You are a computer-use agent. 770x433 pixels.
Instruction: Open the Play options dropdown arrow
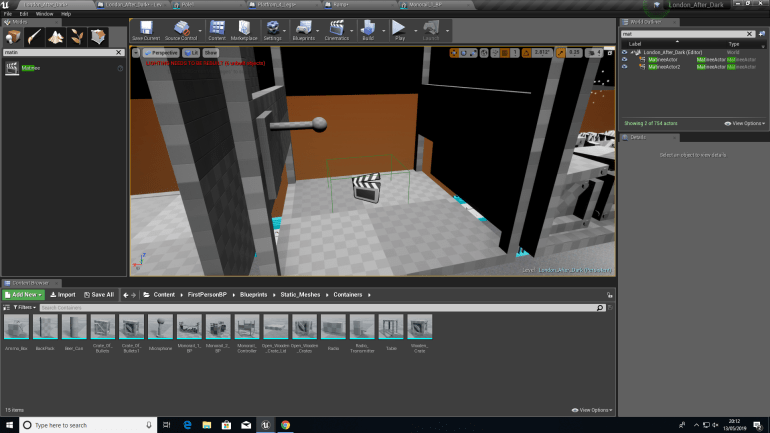[x=415, y=30]
